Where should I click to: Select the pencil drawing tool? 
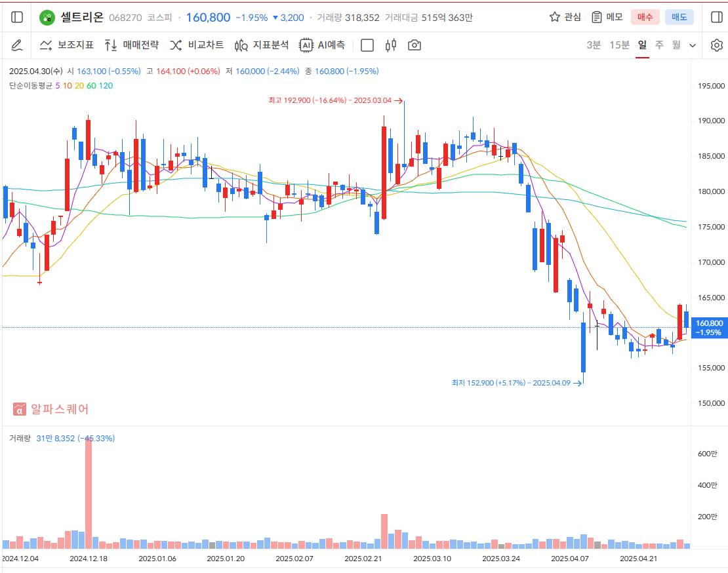point(16,45)
